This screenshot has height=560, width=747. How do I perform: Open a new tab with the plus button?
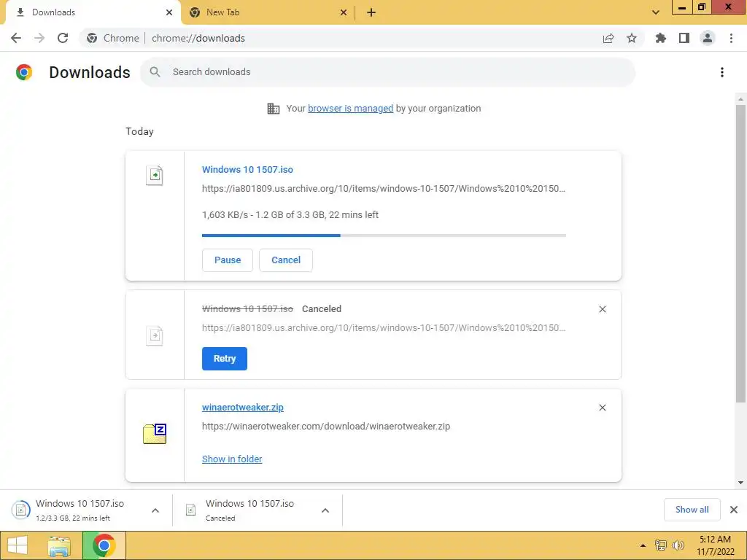(x=371, y=12)
